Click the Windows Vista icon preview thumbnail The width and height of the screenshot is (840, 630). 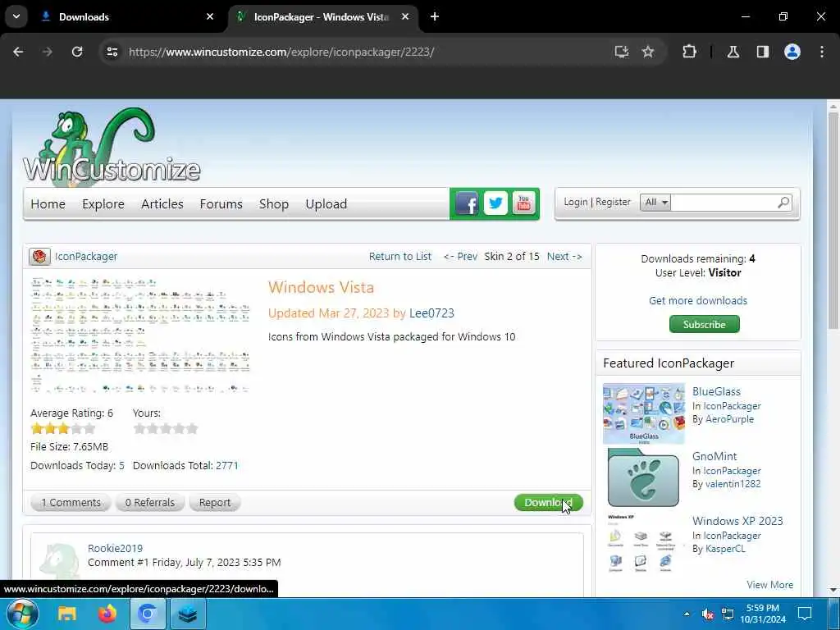pyautogui.click(x=140, y=336)
